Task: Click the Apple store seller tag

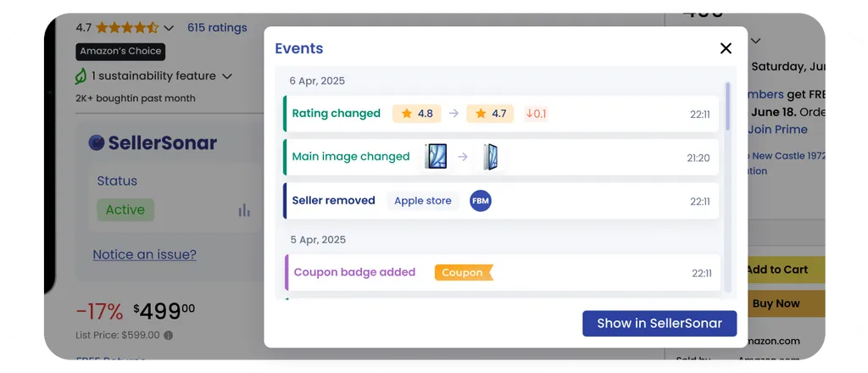Action: [x=423, y=201]
